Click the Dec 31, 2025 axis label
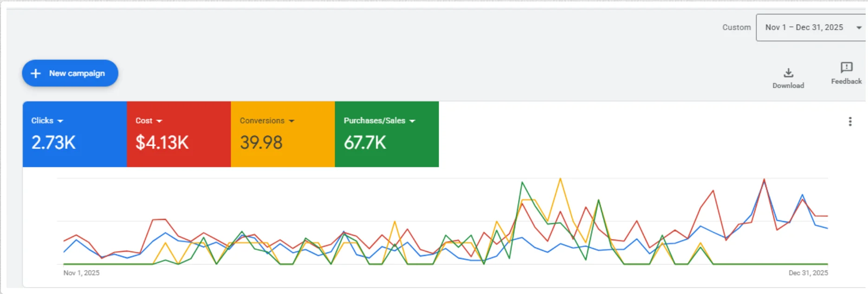This screenshot has width=868, height=294. pyautogui.click(x=808, y=273)
